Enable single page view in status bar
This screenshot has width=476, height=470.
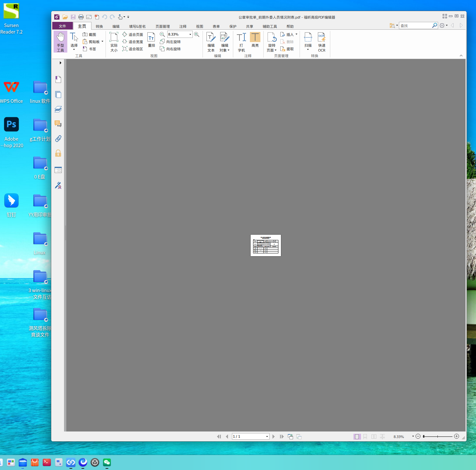[357, 437]
